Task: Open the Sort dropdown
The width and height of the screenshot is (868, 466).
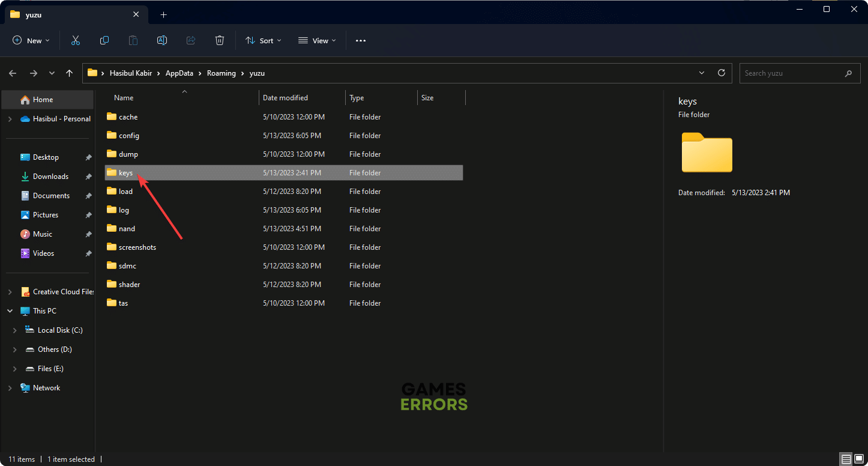Action: [261, 40]
